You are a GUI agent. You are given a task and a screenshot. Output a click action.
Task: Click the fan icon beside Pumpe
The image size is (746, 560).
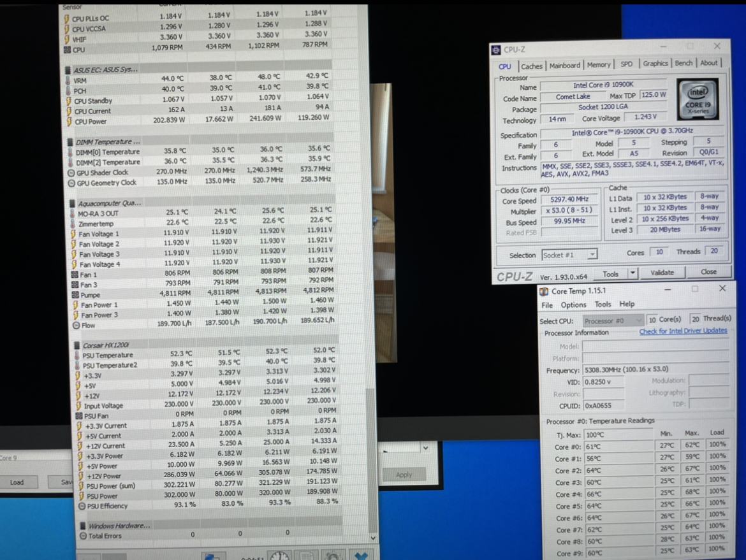[75, 295]
